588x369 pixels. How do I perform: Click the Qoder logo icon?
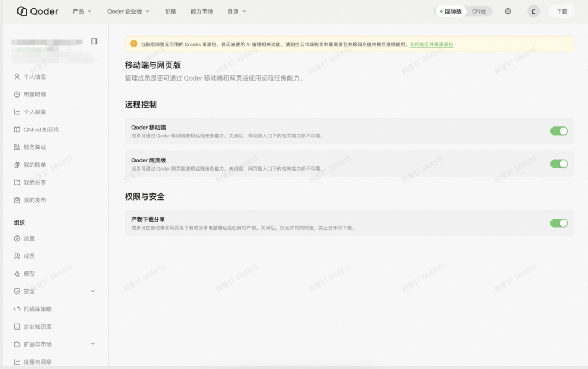pyautogui.click(x=22, y=11)
